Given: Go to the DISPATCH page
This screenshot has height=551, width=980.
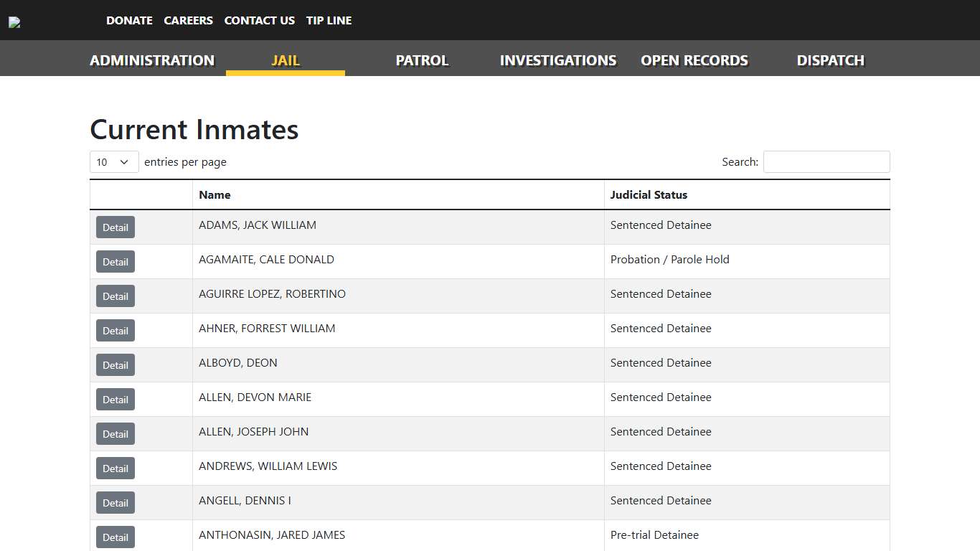Looking at the screenshot, I should (x=829, y=60).
